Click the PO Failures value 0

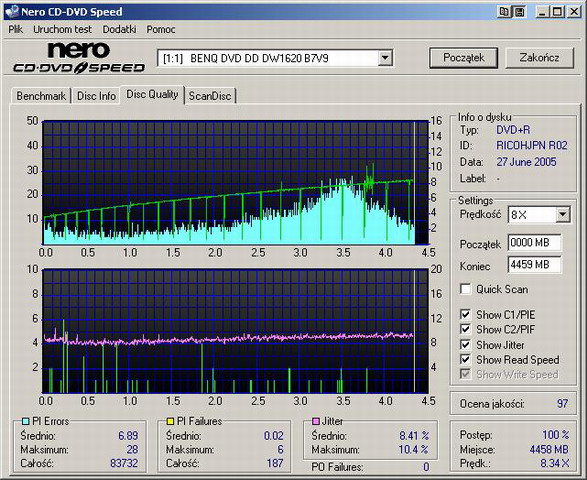click(426, 467)
